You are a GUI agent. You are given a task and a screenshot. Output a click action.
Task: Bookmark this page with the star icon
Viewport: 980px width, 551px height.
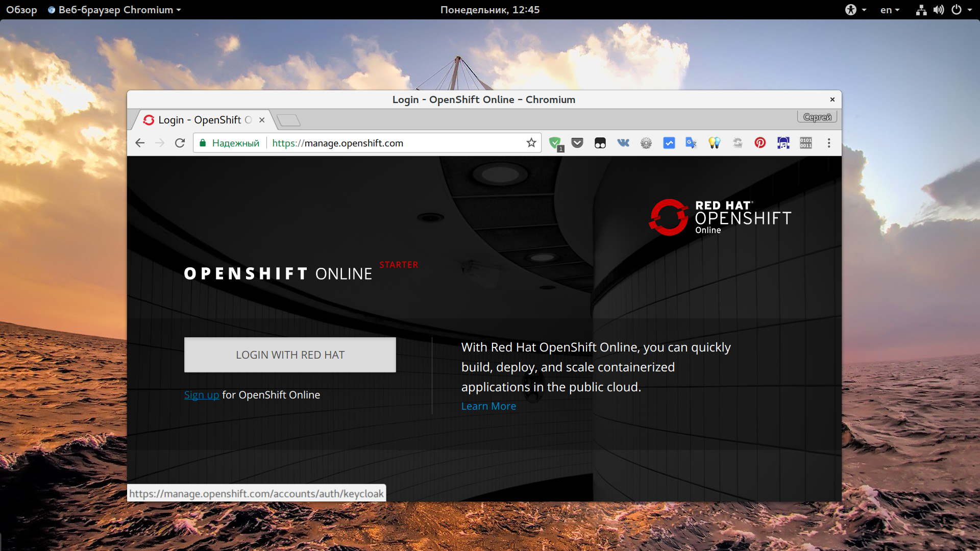531,143
